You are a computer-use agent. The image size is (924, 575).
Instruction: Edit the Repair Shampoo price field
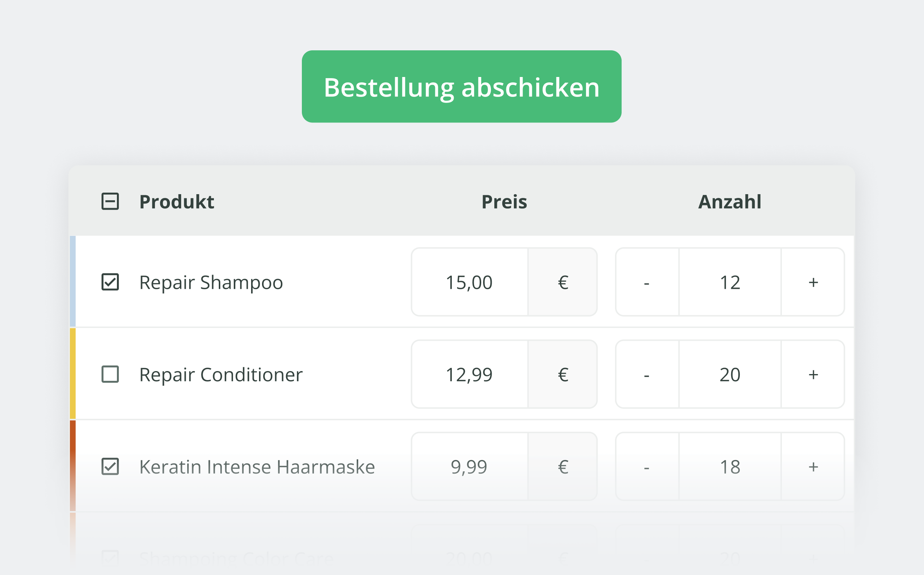[x=469, y=282]
